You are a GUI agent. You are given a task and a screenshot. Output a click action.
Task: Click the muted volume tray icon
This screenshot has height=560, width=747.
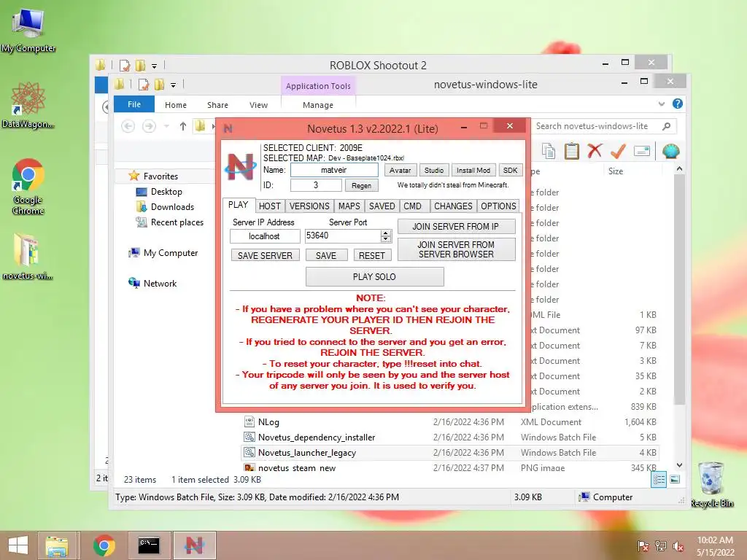[x=678, y=546]
